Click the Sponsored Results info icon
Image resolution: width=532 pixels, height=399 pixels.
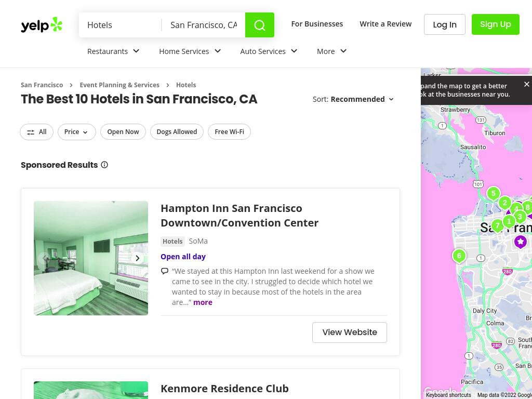104,165
